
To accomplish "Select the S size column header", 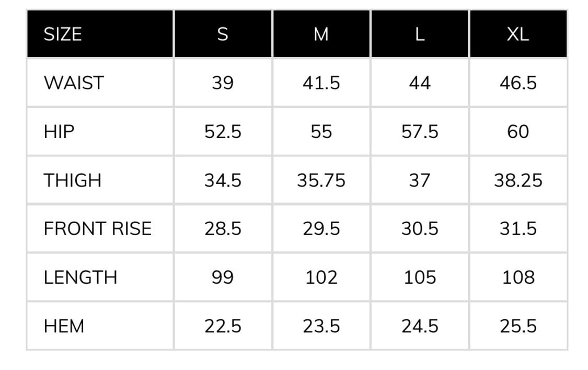I will [223, 34].
